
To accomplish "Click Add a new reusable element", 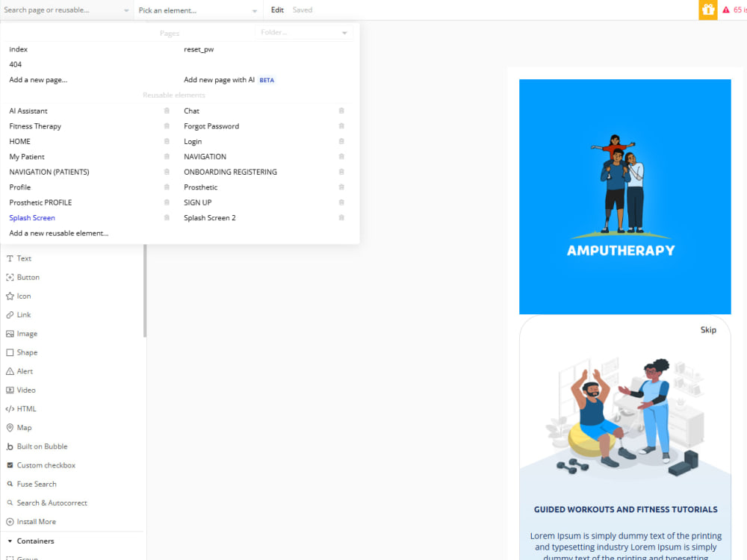I will click(58, 233).
